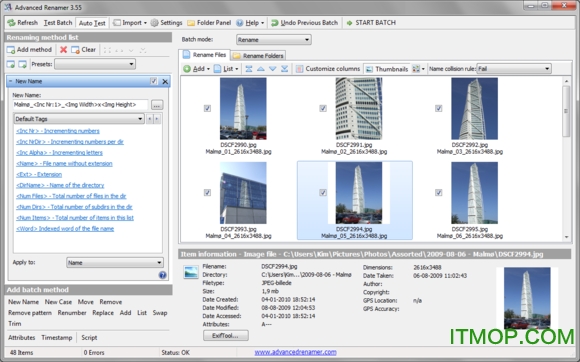Click the New Name text field
580x362 pixels.
tap(81, 105)
